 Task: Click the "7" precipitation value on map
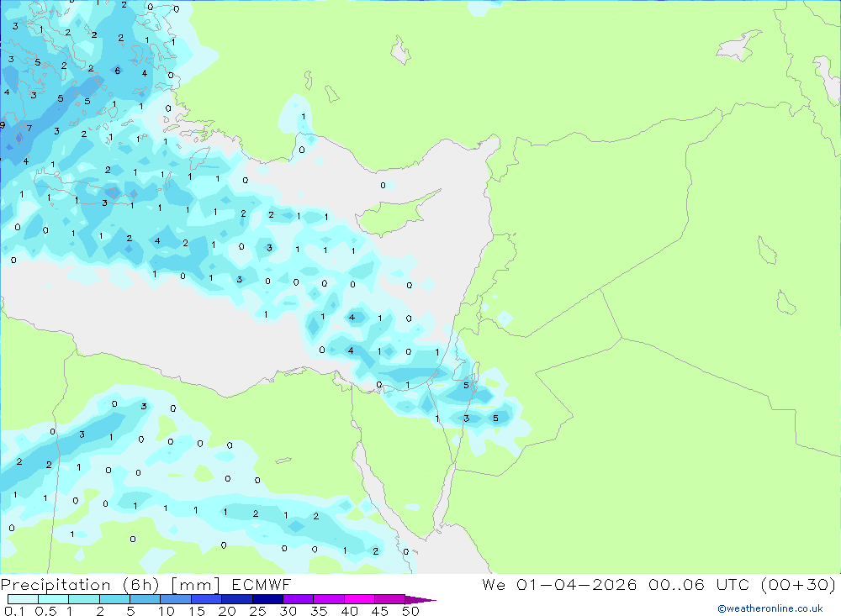29,128
